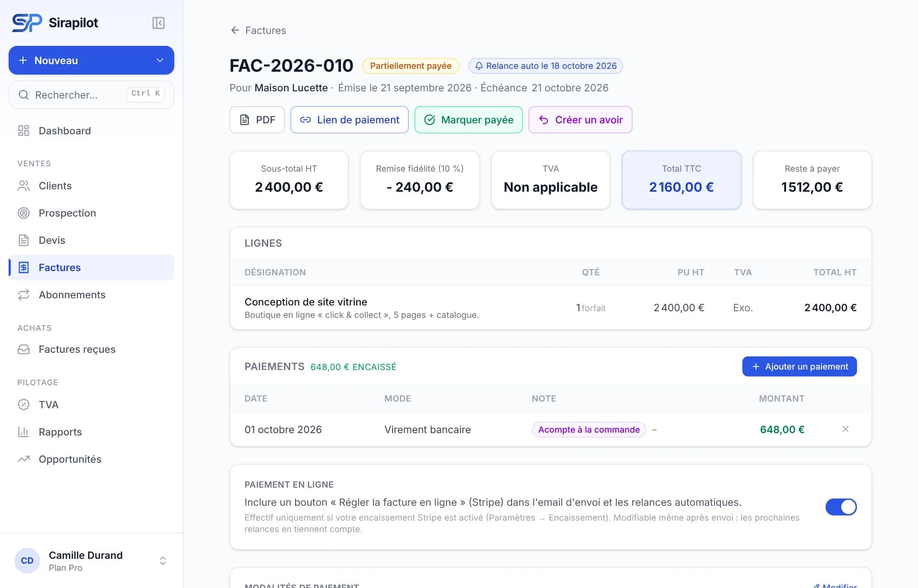Expand the Nouveau dropdown chevron
The height and width of the screenshot is (588, 918).
pyautogui.click(x=160, y=60)
